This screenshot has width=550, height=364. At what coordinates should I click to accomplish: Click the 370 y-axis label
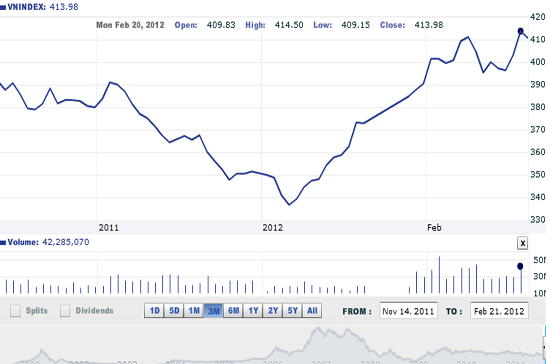pyautogui.click(x=538, y=129)
